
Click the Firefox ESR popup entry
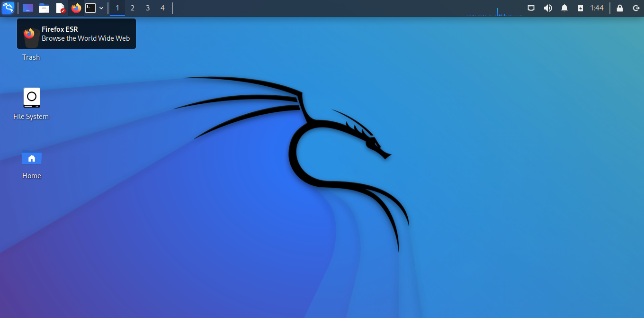coord(76,33)
